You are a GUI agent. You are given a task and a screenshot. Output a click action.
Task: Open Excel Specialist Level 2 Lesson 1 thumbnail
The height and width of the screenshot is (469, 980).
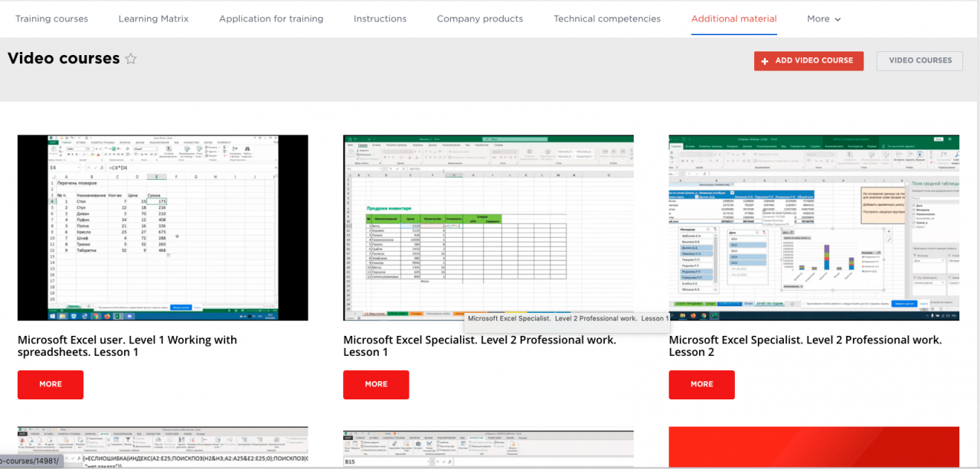(488, 228)
